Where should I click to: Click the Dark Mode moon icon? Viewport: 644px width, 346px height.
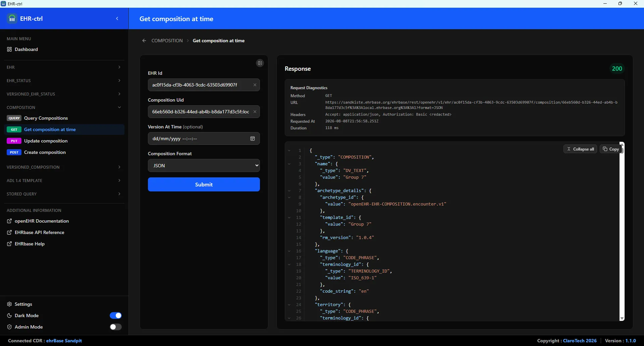pos(9,315)
